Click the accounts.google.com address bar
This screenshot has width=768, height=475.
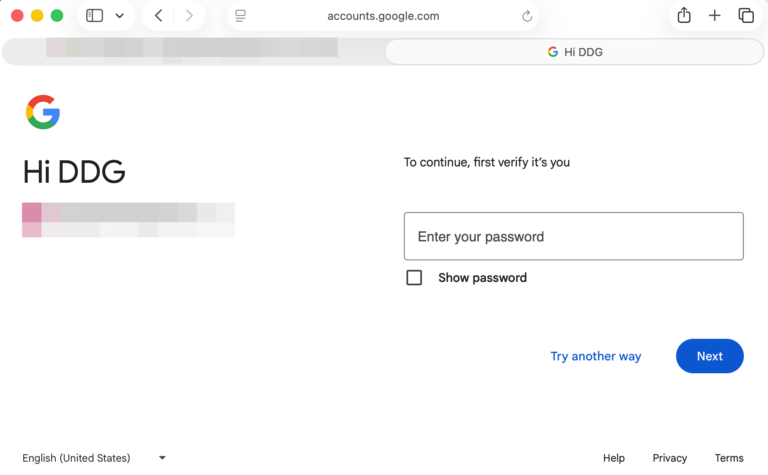[383, 16]
